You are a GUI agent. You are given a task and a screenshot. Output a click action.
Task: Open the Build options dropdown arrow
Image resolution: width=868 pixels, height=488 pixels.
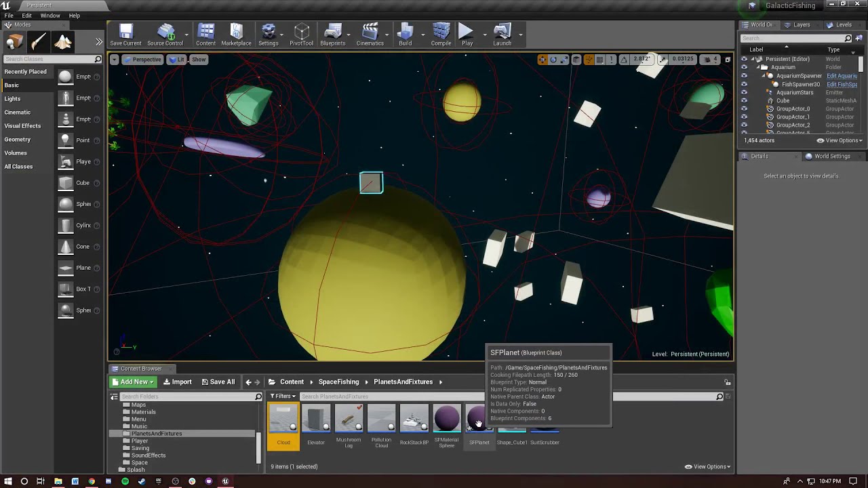pyautogui.click(x=422, y=34)
